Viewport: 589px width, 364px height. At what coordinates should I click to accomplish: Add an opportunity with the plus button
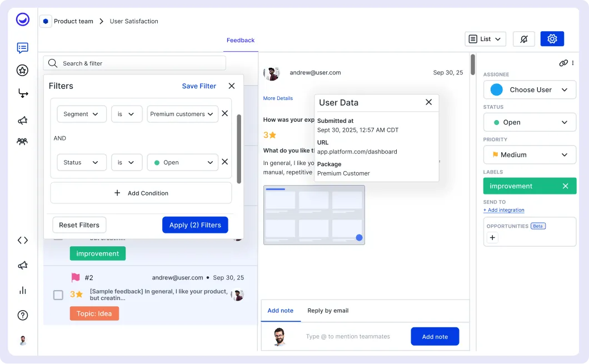(492, 237)
